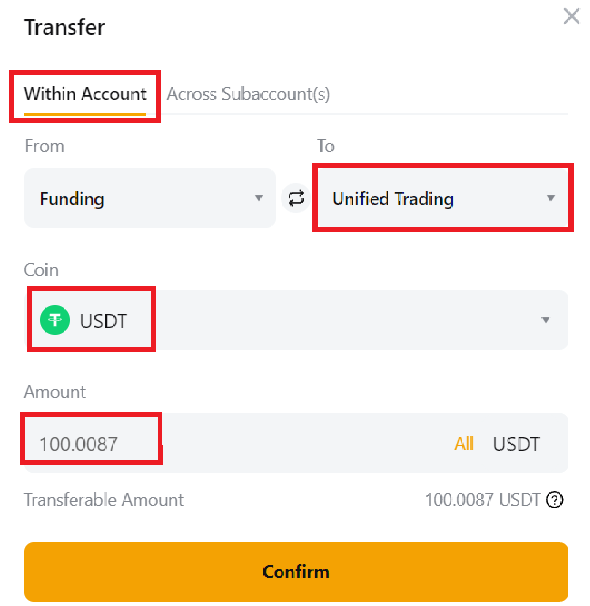Click the Confirm button
Image resolution: width=590 pixels, height=606 pixels.
[296, 572]
